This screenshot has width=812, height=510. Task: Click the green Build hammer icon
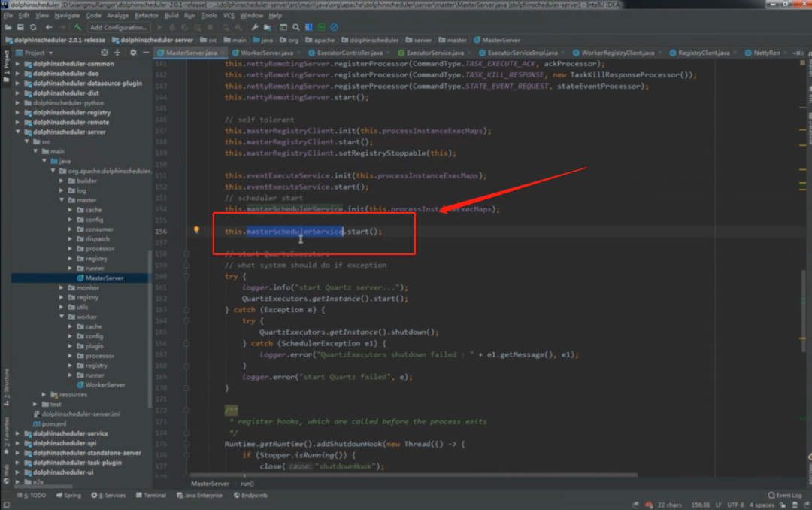[x=77, y=28]
